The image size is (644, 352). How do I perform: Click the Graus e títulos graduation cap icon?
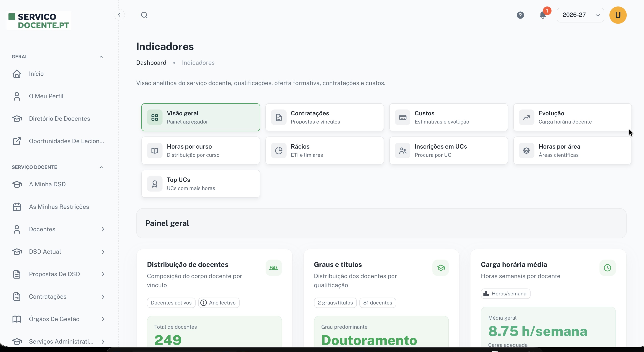tap(440, 268)
